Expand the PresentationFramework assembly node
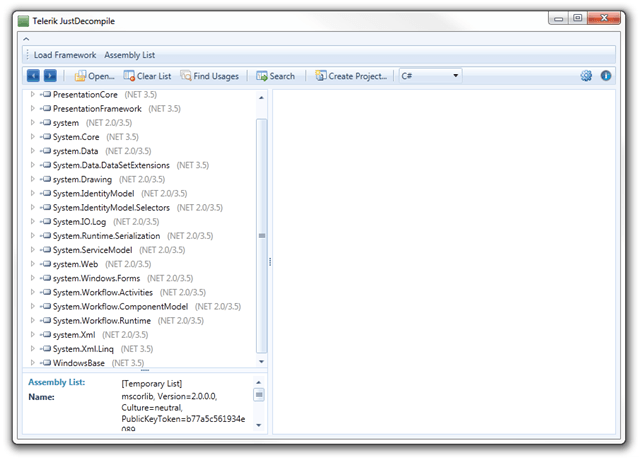640x460 pixels. [x=33, y=109]
